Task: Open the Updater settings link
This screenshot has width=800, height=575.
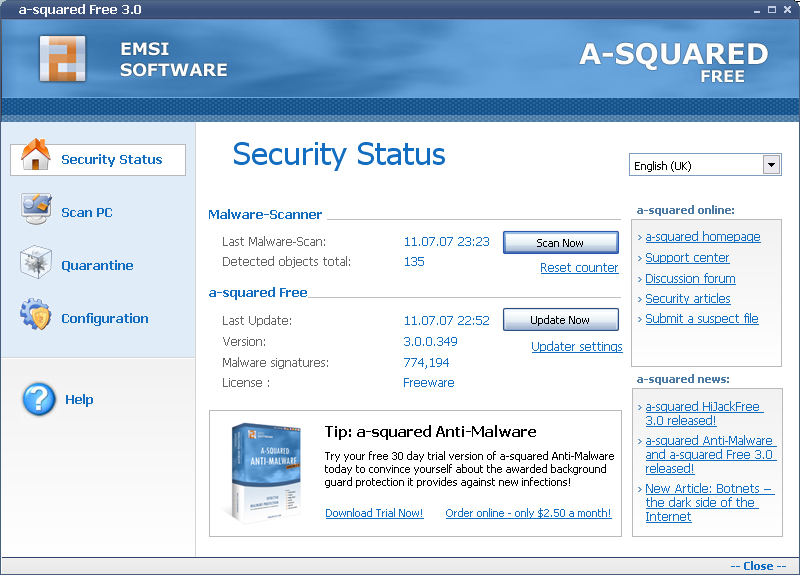Action: [x=577, y=347]
